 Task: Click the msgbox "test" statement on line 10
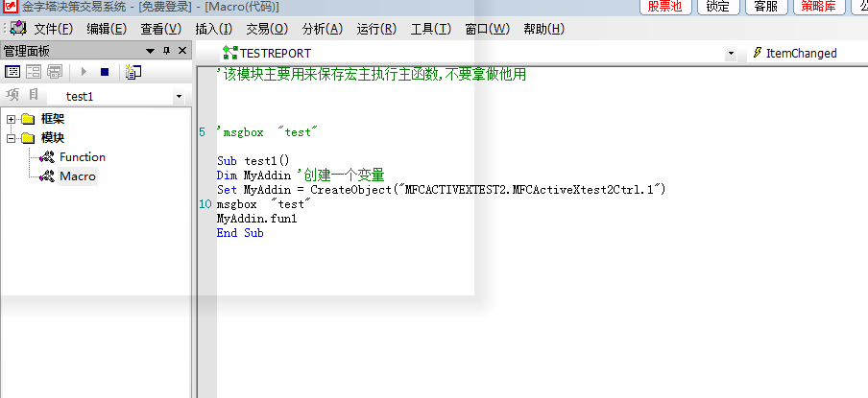click(x=264, y=204)
